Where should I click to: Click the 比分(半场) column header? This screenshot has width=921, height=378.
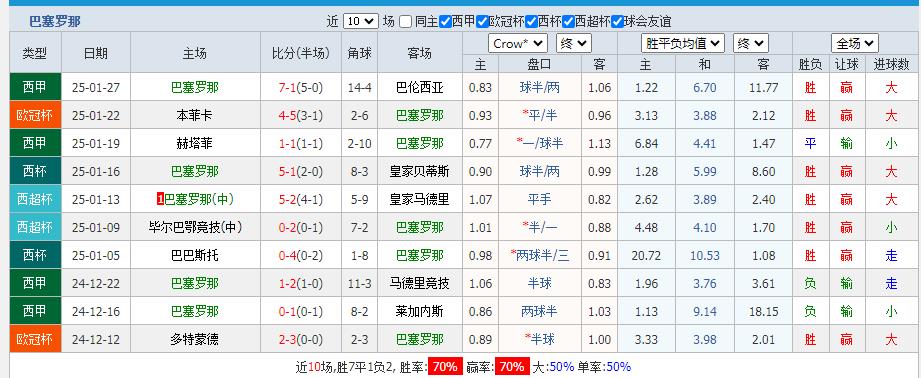(x=301, y=53)
